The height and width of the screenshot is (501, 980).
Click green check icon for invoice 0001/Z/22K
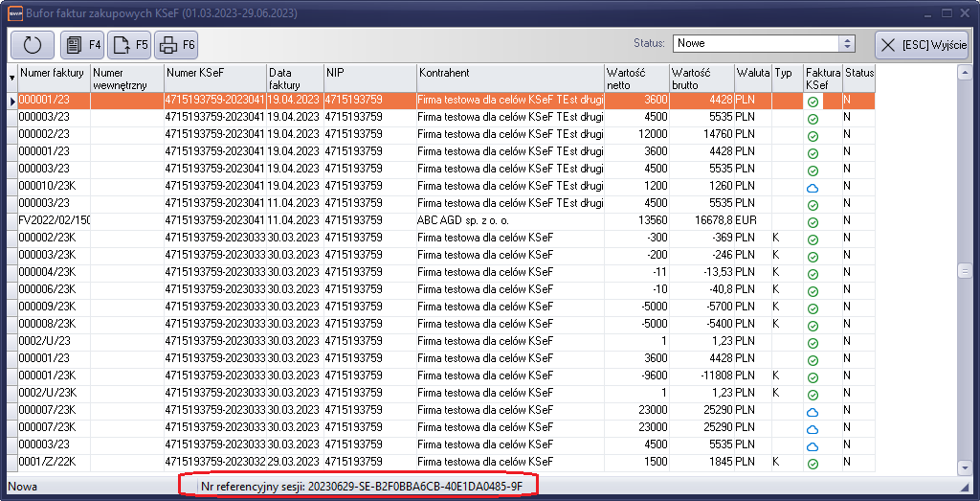812,464
